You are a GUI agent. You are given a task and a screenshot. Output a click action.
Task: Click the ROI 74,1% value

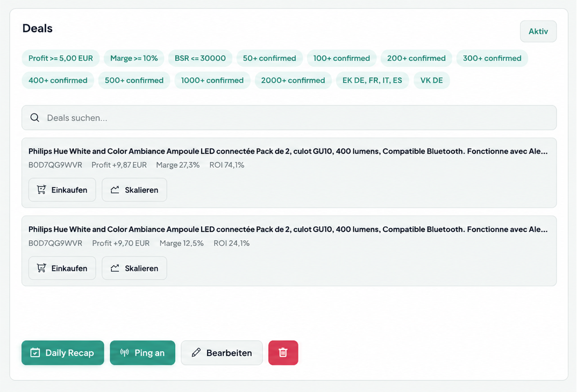pyautogui.click(x=227, y=165)
